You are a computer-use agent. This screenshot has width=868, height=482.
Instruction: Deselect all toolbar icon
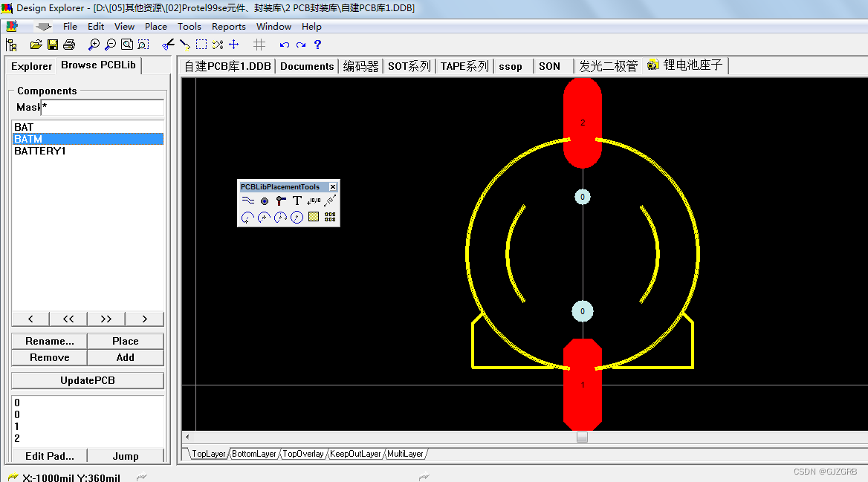tap(218, 45)
